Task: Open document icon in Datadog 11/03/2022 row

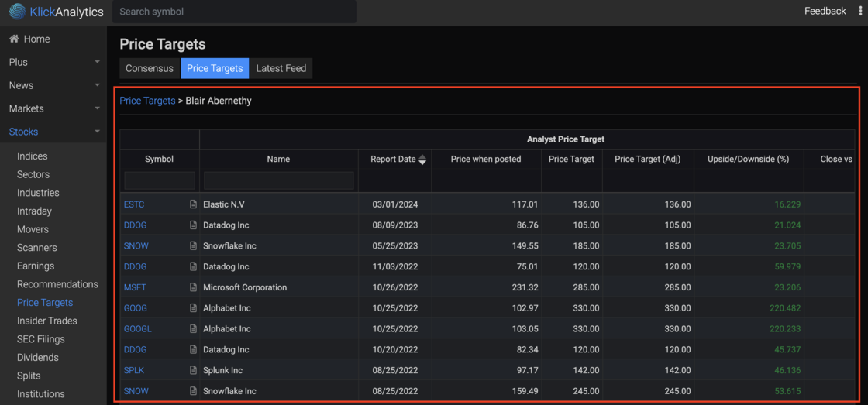Action: (x=193, y=266)
